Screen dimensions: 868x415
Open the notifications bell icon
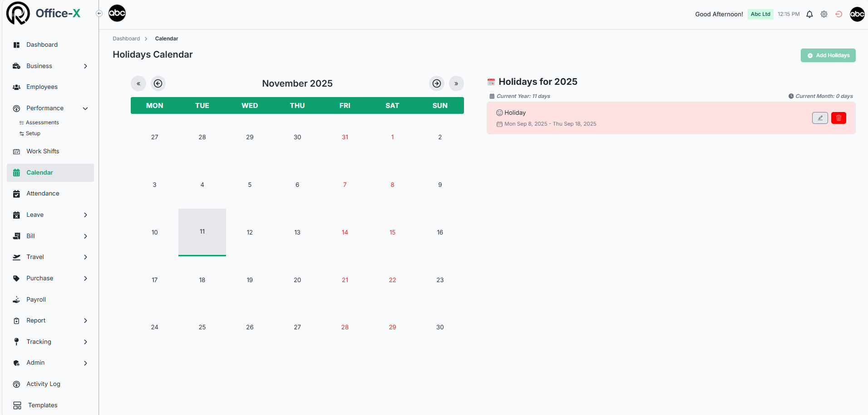coord(810,14)
